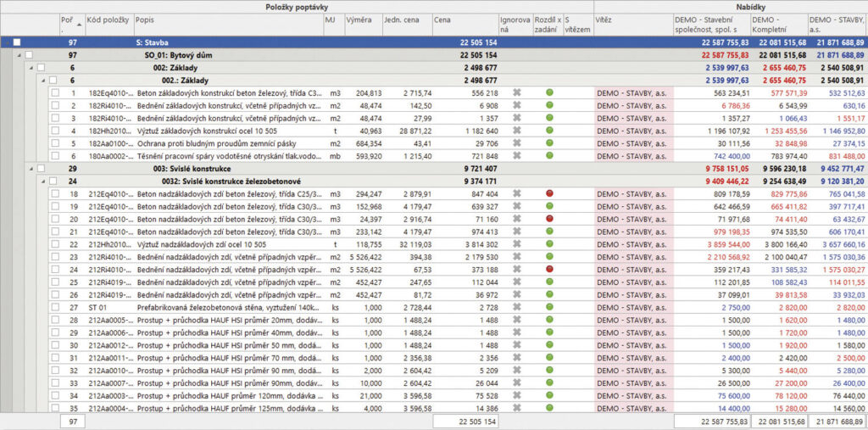Click the DEMO - Kompletní offer column header
Image resolution: width=868 pixels, height=430 pixels.
777,23
